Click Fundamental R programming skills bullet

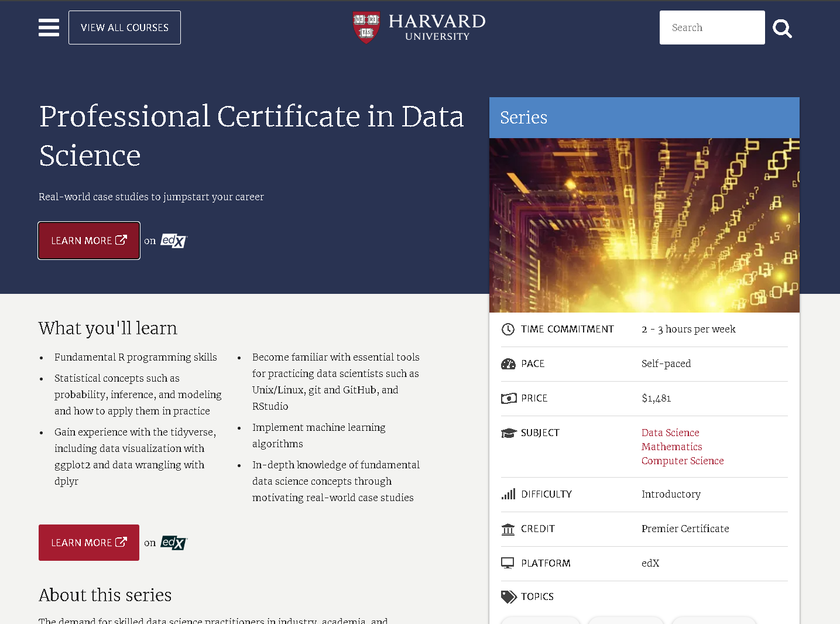[136, 357]
